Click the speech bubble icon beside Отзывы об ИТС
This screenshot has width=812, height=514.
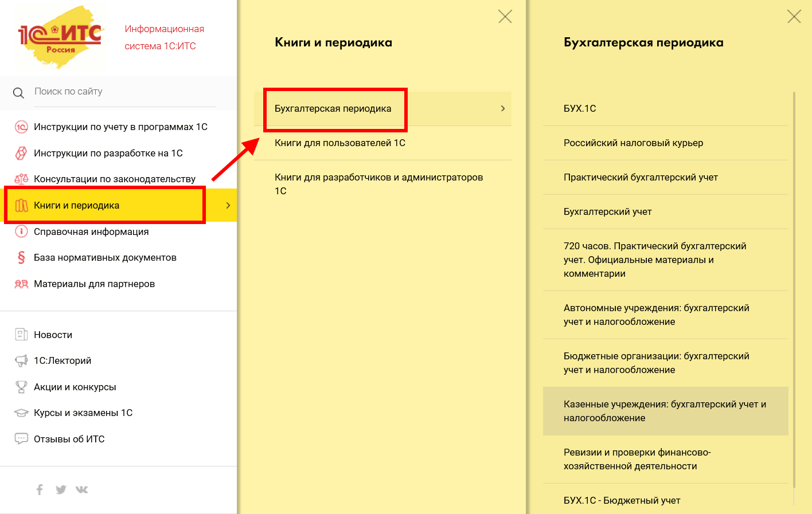(21, 439)
